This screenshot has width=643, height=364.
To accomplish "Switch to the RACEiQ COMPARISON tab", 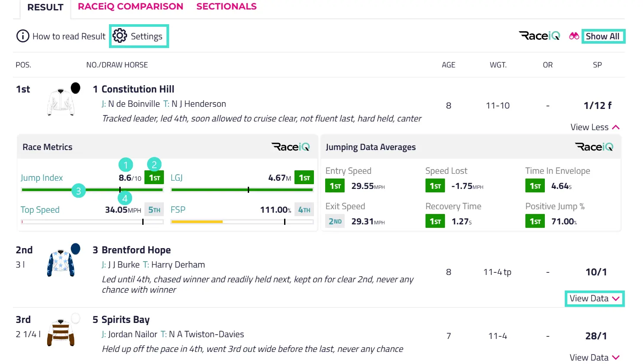I will pyautogui.click(x=130, y=6).
